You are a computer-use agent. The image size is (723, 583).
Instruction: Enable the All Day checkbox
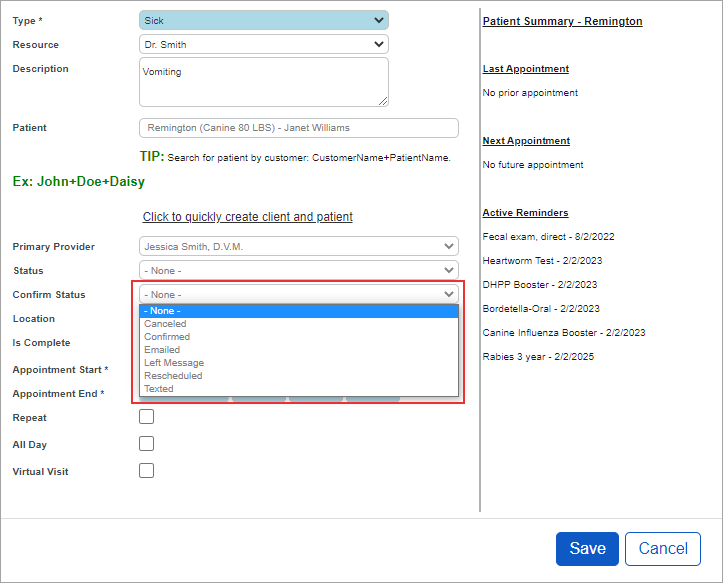click(x=147, y=444)
